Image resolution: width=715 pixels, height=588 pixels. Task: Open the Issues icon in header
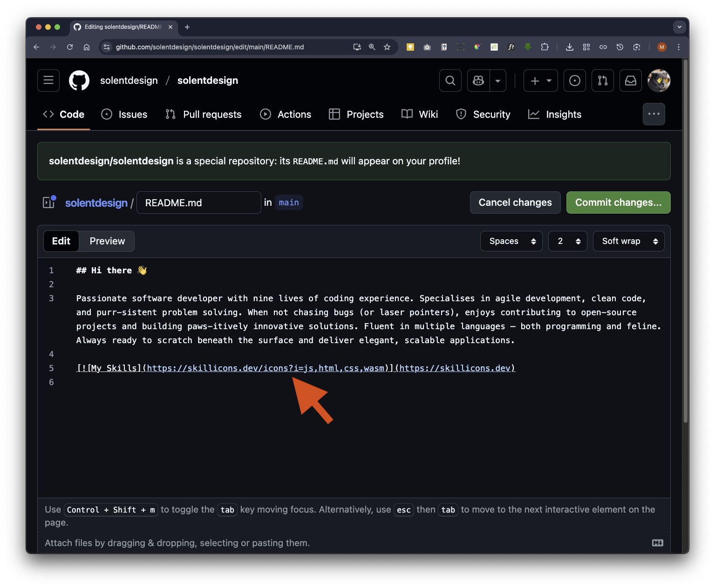575,81
